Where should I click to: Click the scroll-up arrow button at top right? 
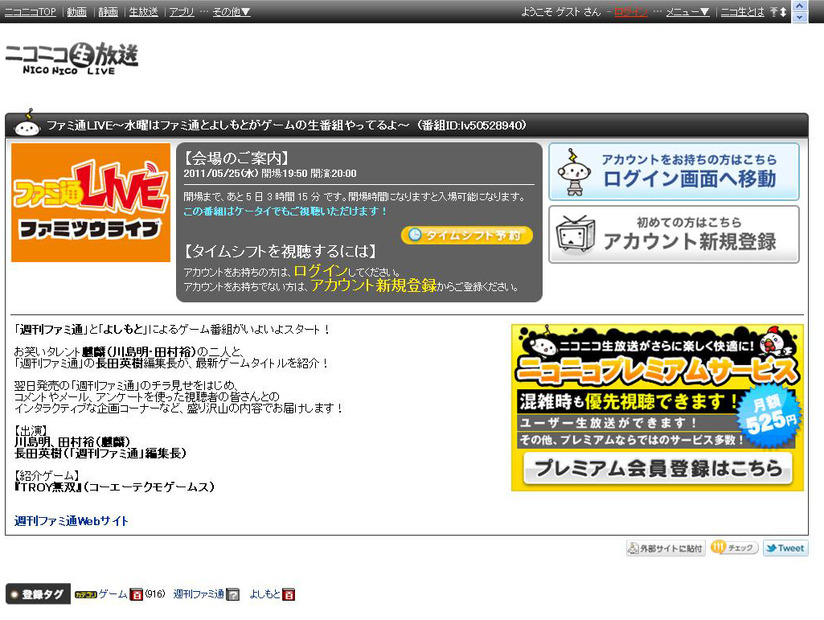pyautogui.click(x=799, y=6)
